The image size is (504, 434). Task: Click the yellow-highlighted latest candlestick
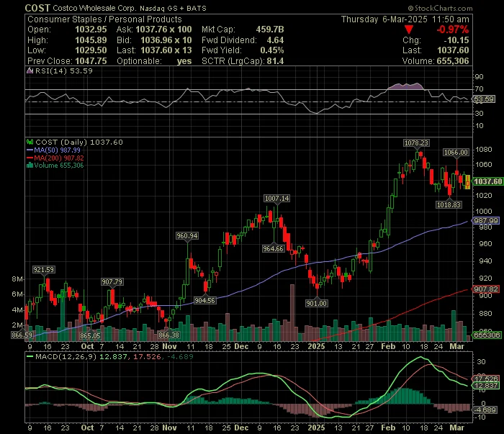(x=468, y=182)
